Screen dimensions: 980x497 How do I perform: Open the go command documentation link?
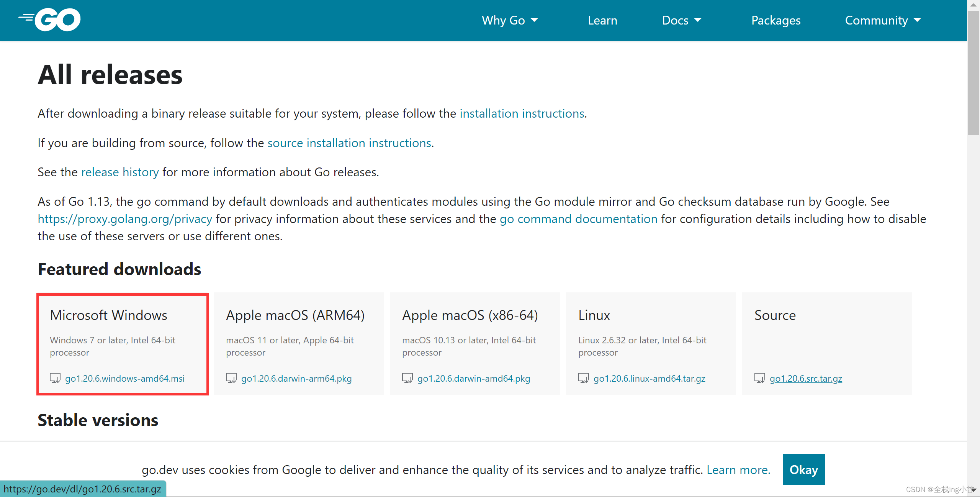[x=578, y=219]
